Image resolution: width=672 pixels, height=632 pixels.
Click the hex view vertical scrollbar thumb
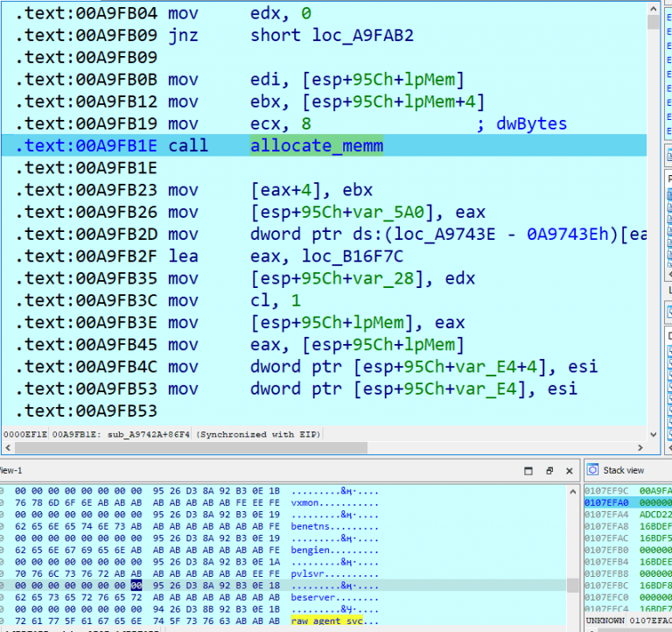[x=572, y=584]
